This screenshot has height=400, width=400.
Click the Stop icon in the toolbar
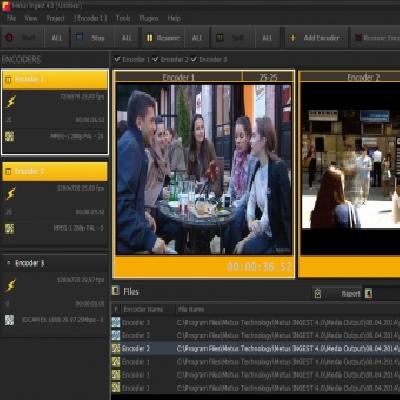[79, 38]
